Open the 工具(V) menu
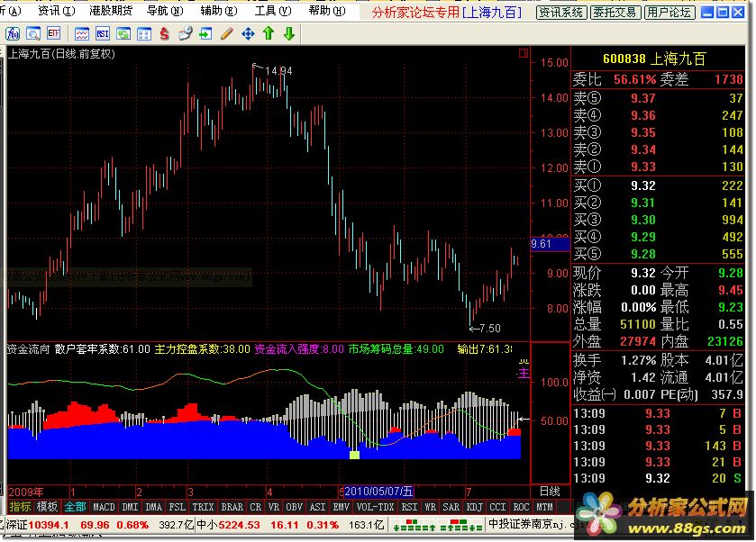This screenshot has width=756, height=542. pos(273,11)
